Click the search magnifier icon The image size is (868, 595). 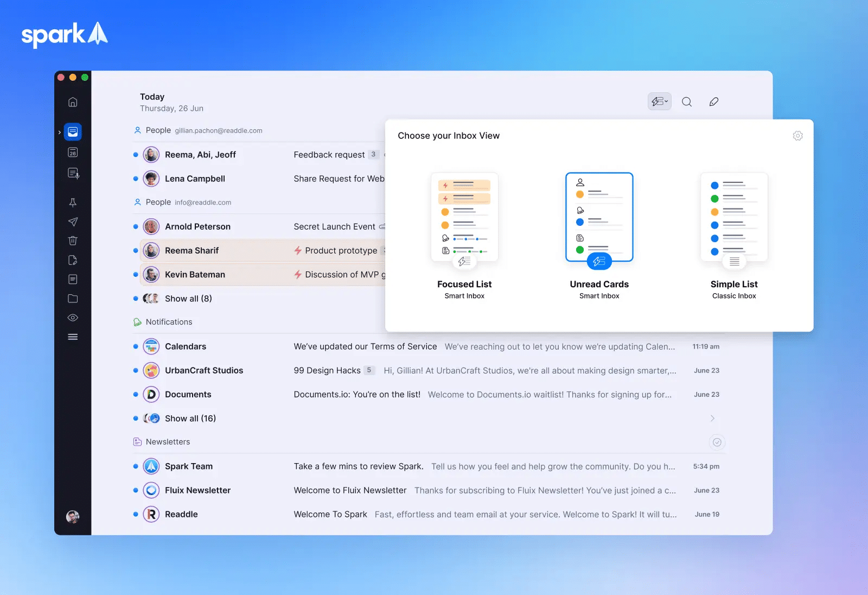point(687,102)
